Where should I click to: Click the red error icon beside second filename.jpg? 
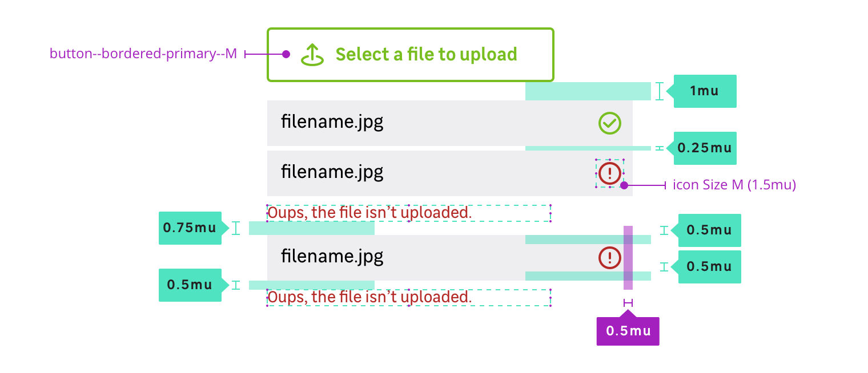pos(609,173)
